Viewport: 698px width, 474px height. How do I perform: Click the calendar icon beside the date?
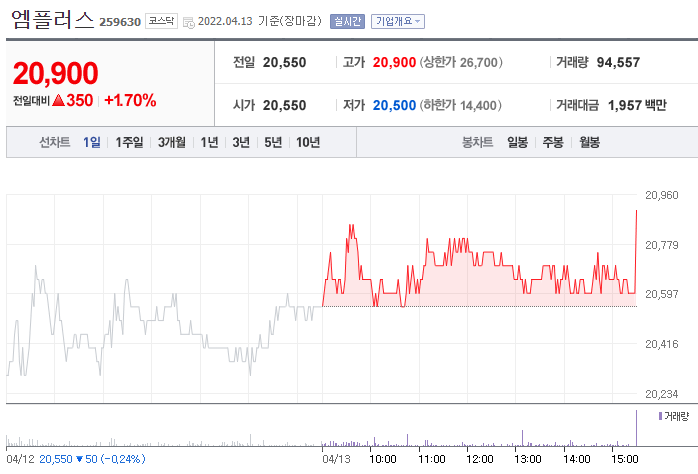[189, 22]
